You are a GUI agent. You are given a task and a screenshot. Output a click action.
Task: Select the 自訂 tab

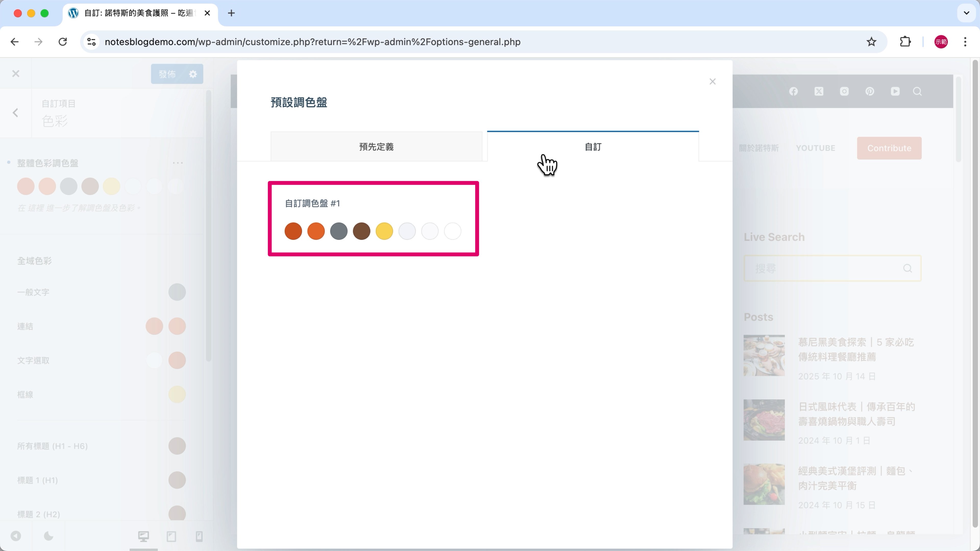[x=592, y=147]
